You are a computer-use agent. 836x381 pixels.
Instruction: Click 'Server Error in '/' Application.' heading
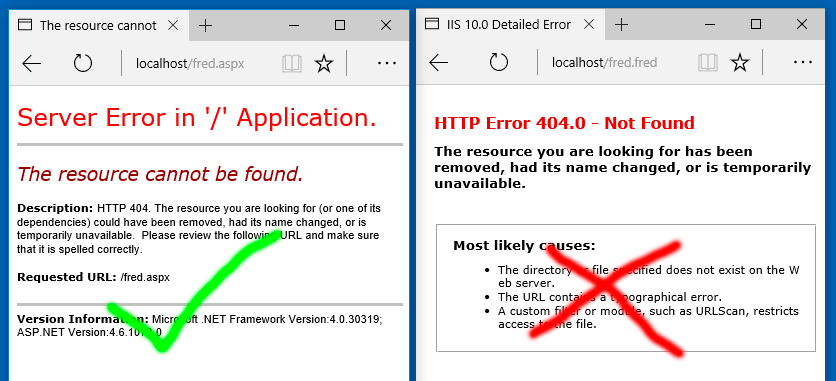pos(197,117)
